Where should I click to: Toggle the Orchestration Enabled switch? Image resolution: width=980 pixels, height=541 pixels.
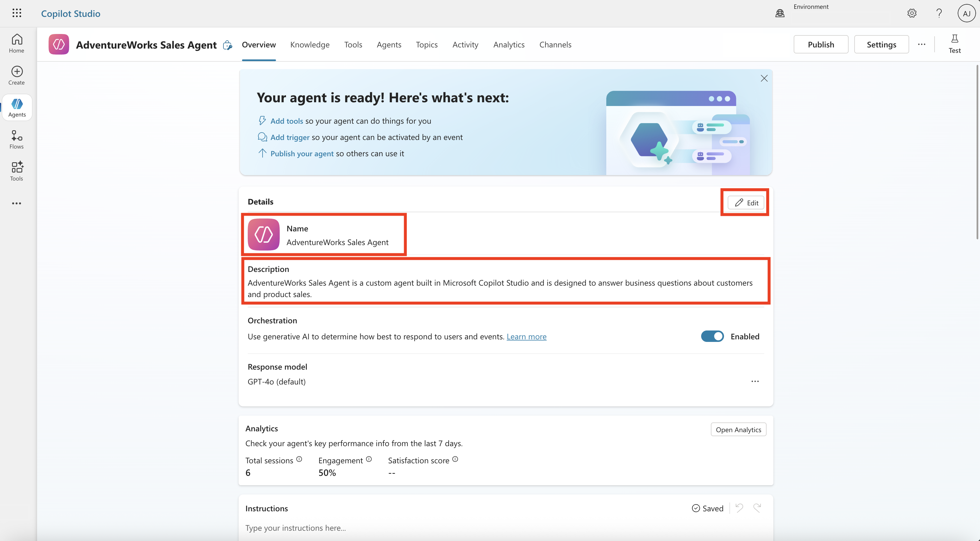[712, 336]
